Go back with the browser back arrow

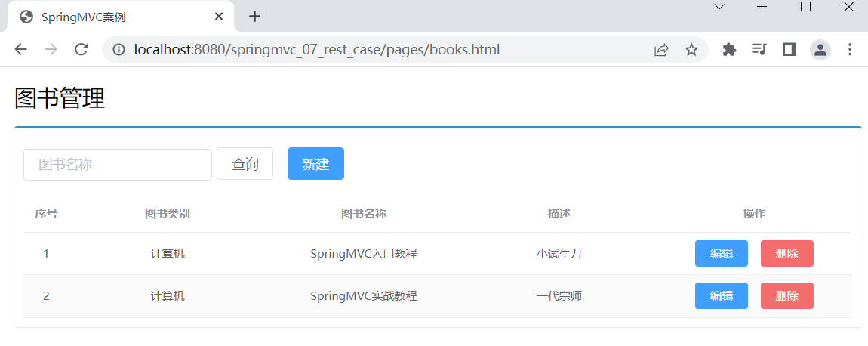click(21, 50)
